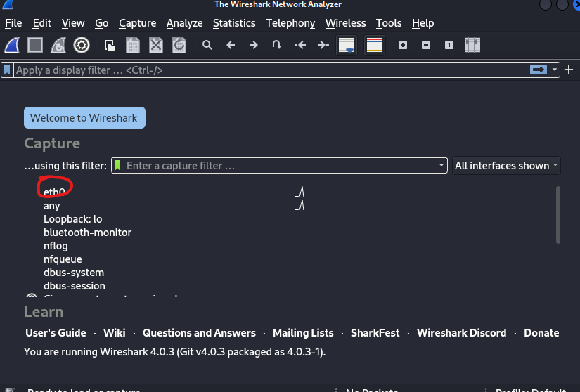The image size is (580, 392).
Task: Open the SharkFest link
Action: coord(375,333)
